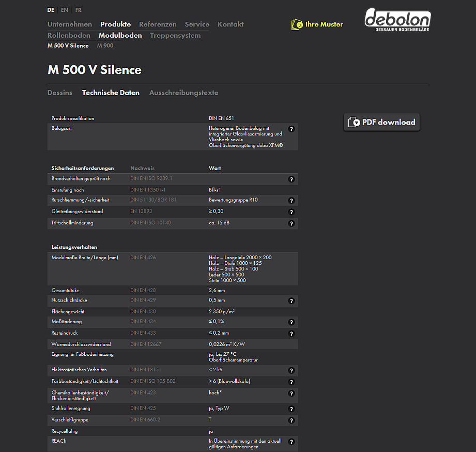Open the Unternehmen menu
Viewport: 476px width, 452px height.
[x=70, y=24]
